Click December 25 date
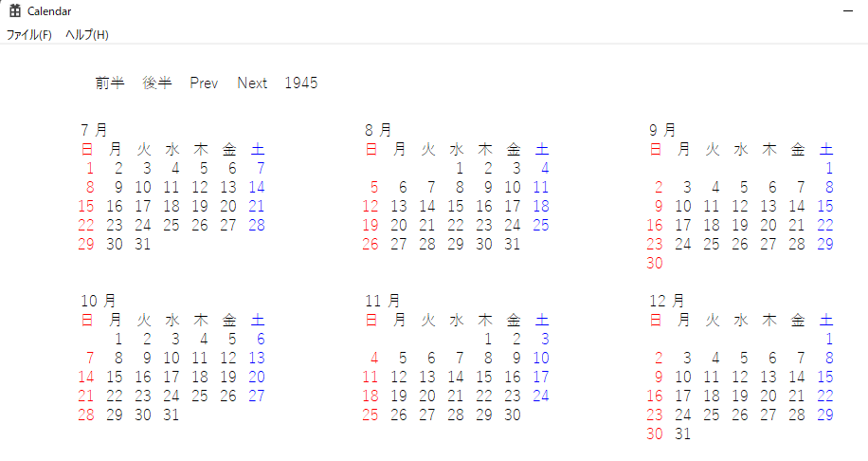868x461 pixels. pos(712,415)
